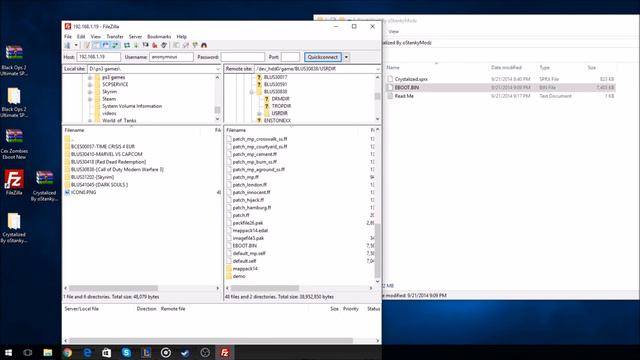The height and width of the screenshot is (360, 640).
Task: Click the process queue toolbar icon
Action: pyautogui.click(x=136, y=45)
